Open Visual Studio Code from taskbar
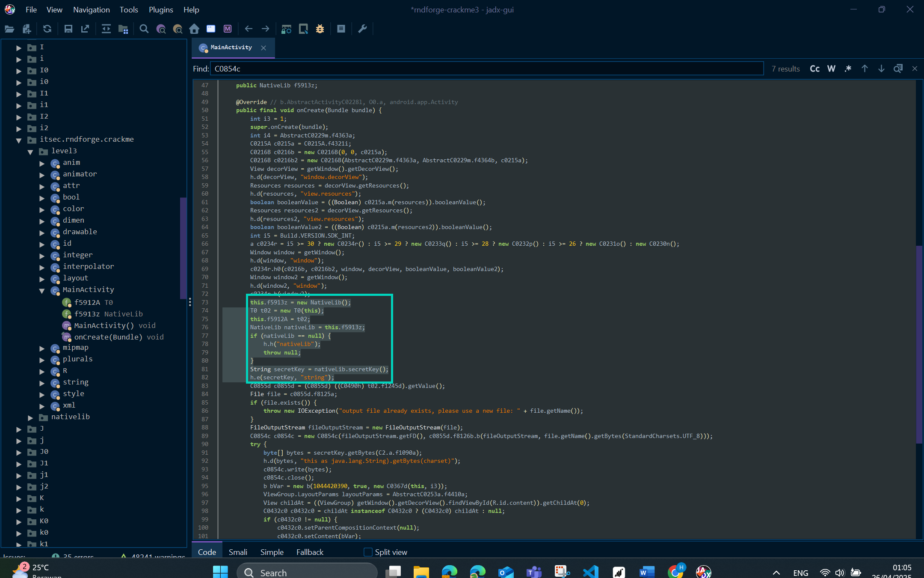The width and height of the screenshot is (924, 578). tap(590, 572)
